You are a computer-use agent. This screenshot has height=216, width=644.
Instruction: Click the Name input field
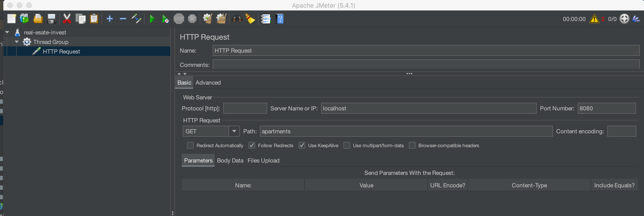pos(426,51)
